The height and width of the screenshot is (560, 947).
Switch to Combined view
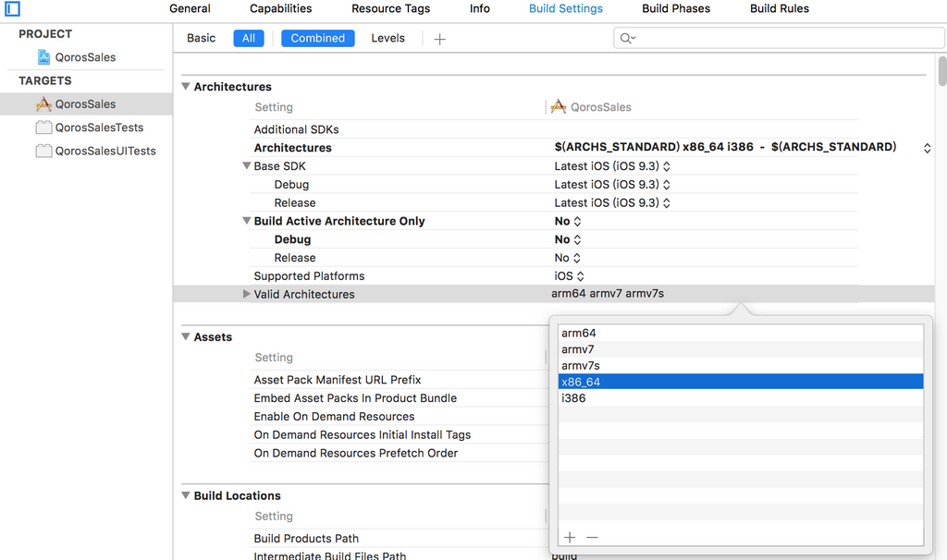coord(318,38)
